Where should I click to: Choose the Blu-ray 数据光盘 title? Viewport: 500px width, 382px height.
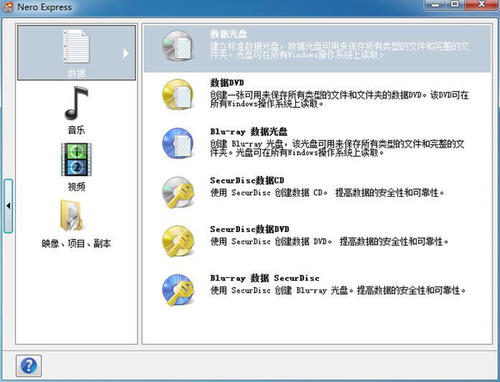[249, 132]
